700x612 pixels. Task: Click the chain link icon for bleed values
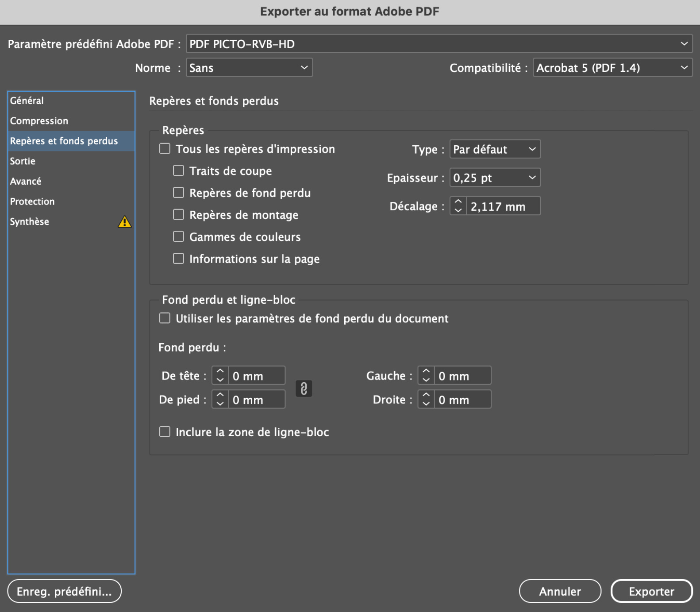[304, 388]
